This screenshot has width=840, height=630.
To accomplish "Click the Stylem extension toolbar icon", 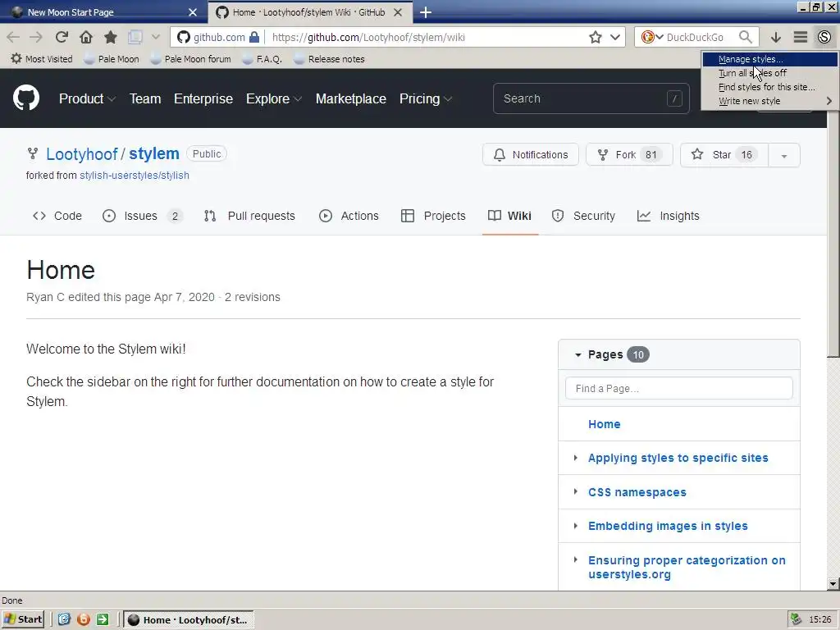I will point(824,37).
